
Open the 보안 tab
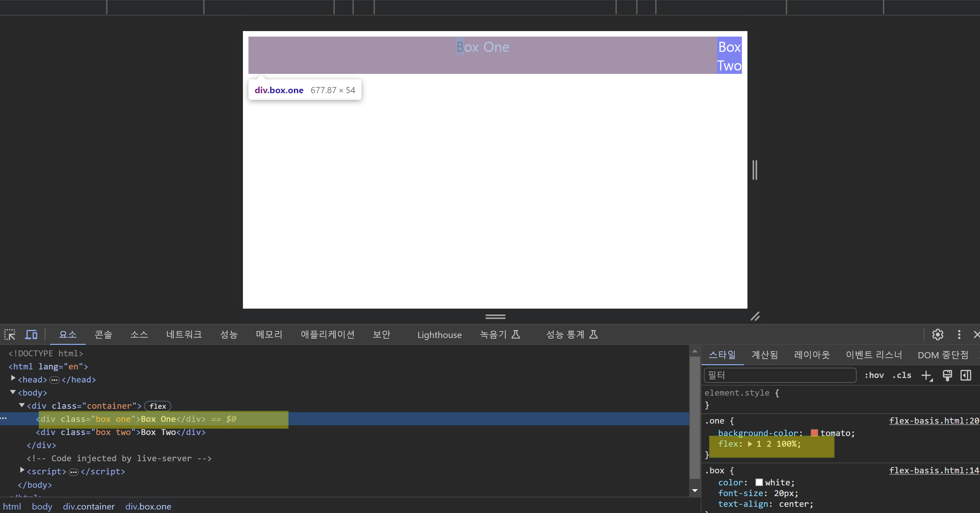[x=381, y=335]
